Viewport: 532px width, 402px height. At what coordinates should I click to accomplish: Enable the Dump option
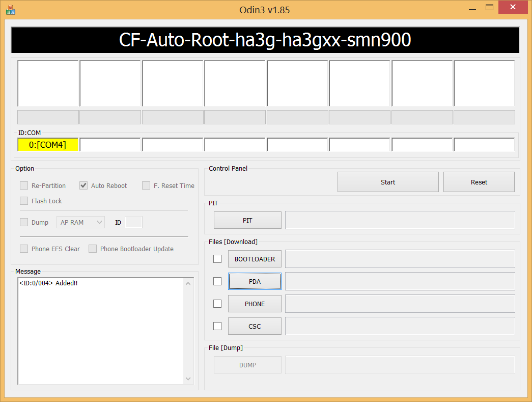(x=23, y=222)
